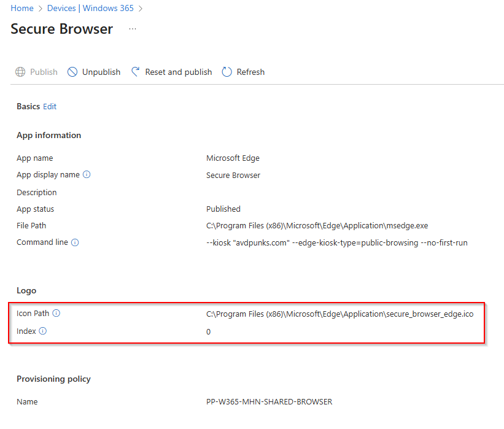Click the PP-W365-MHN-SHARED-BROWSER policy name
This screenshot has width=504, height=429.
coord(269,402)
